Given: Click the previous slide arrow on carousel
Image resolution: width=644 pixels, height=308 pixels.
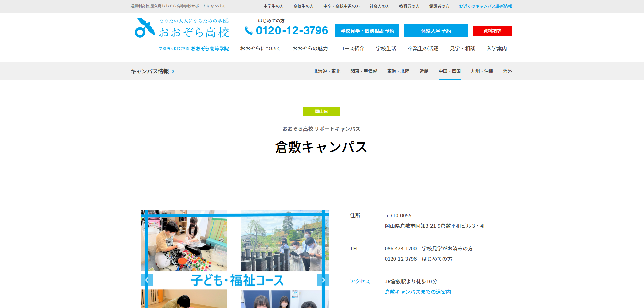Looking at the screenshot, I should 147,280.
